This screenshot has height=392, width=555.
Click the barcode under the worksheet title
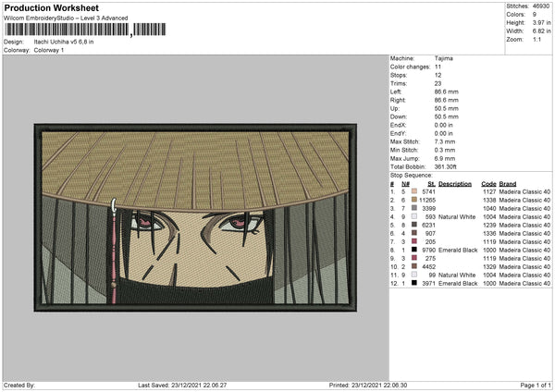point(85,30)
